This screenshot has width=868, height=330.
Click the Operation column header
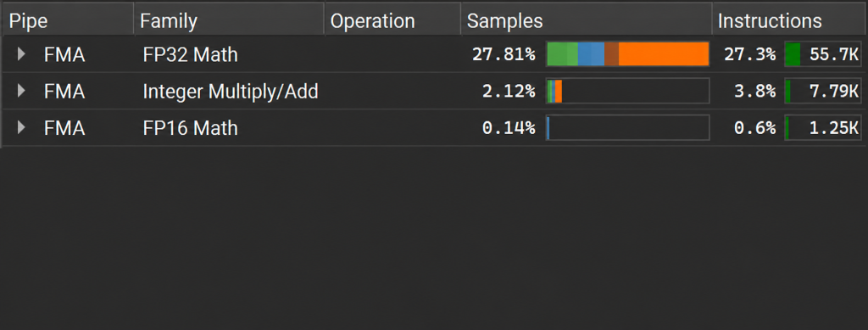point(392,21)
